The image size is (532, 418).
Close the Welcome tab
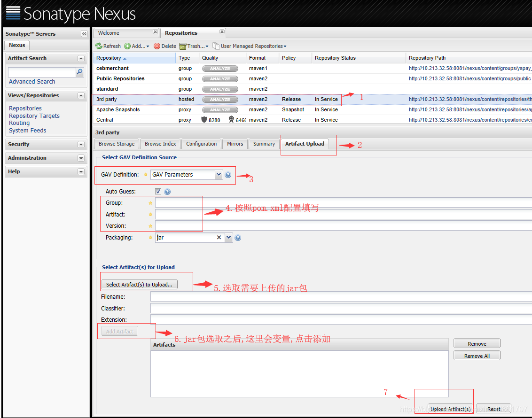(x=155, y=32)
